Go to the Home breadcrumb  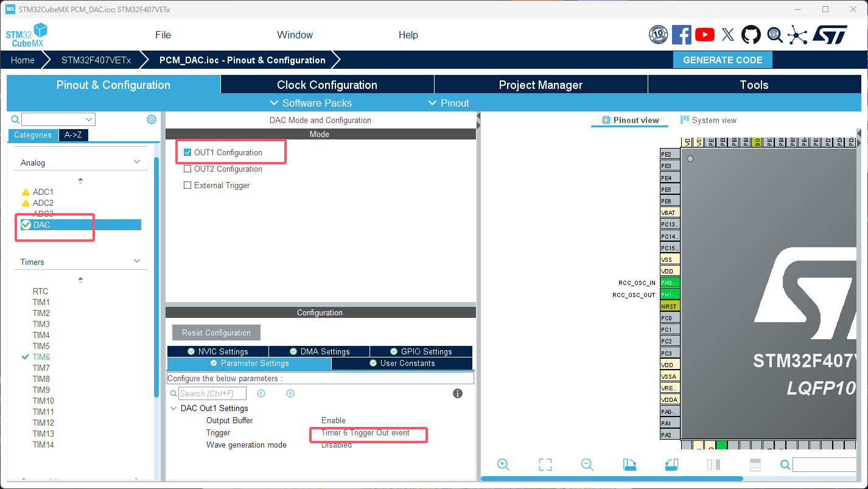23,60
